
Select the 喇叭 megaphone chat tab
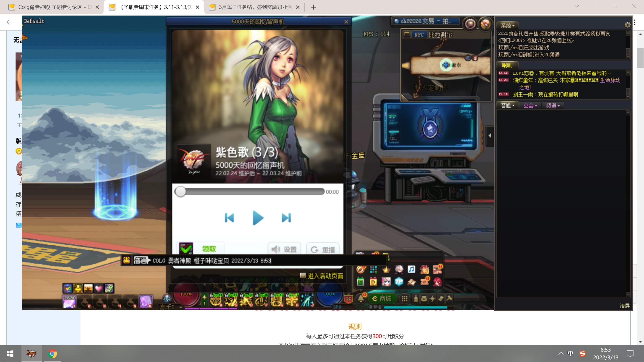click(507, 65)
